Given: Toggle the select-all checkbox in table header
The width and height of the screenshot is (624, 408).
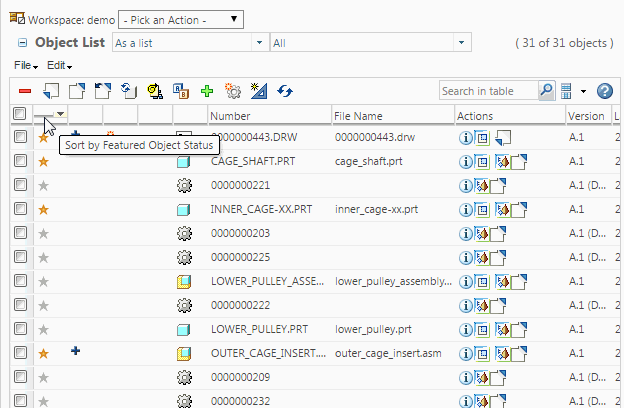Looking at the screenshot, I should pos(20,115).
